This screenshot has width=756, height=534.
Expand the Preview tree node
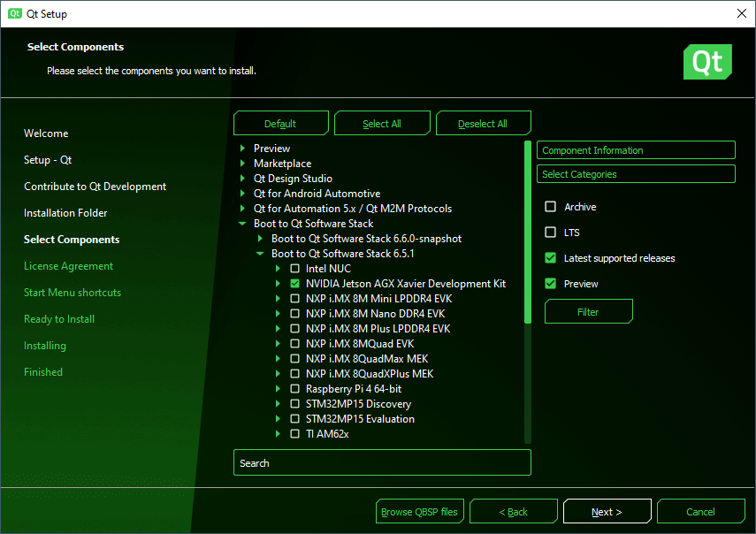point(242,149)
